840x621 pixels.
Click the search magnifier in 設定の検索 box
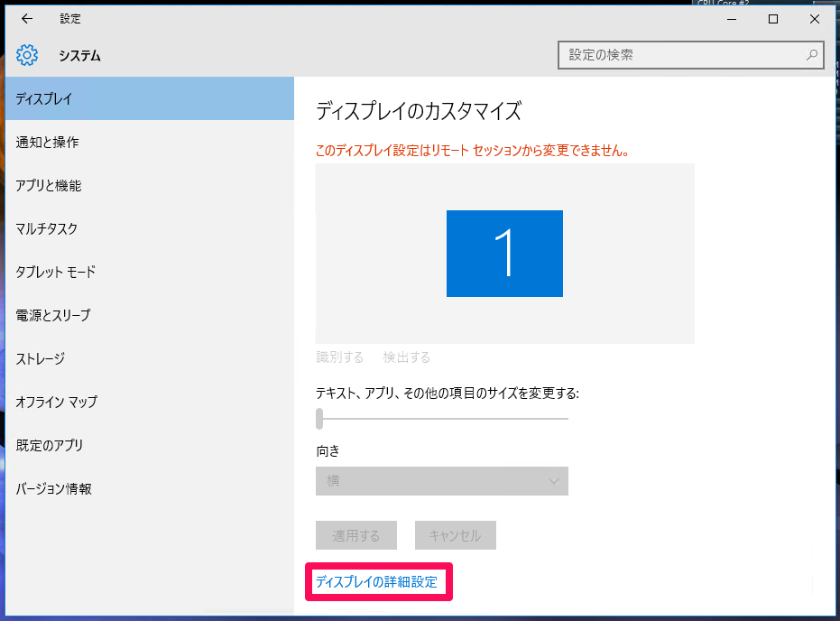[811, 55]
